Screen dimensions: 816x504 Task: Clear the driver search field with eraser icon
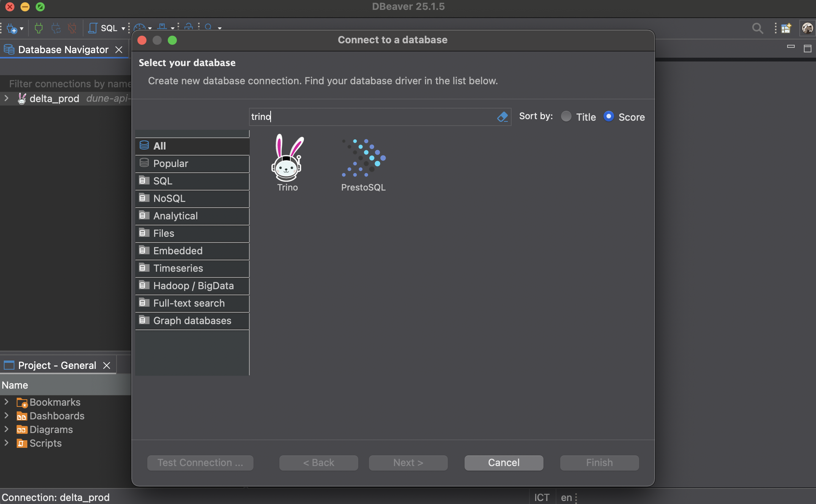(503, 117)
